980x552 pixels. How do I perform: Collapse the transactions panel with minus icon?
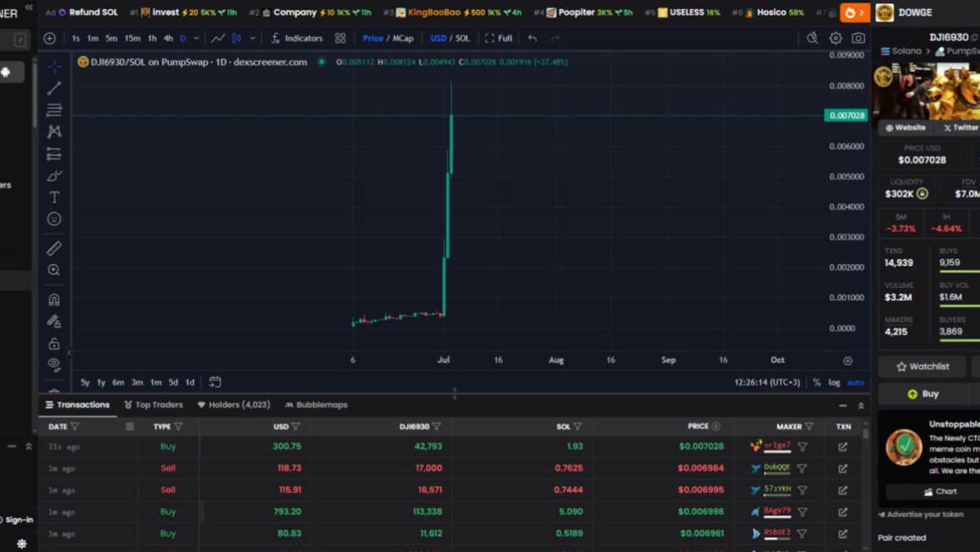[842, 406]
